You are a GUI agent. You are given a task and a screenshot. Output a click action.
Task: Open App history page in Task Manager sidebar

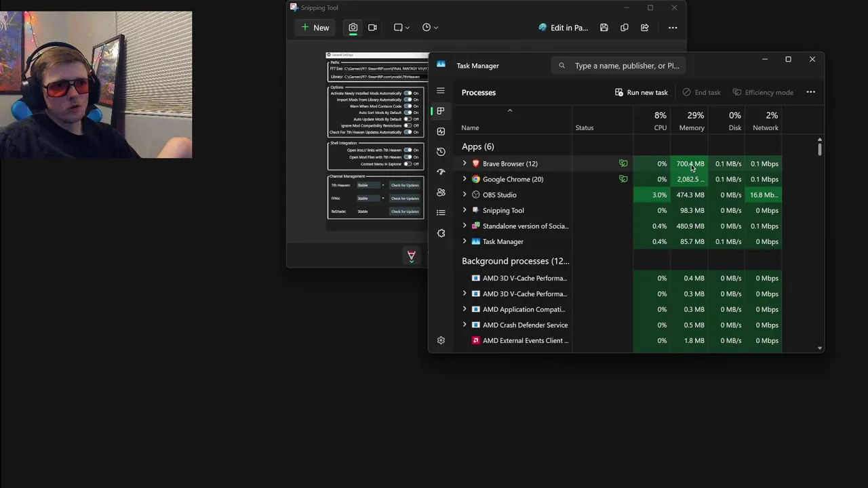pos(441,152)
